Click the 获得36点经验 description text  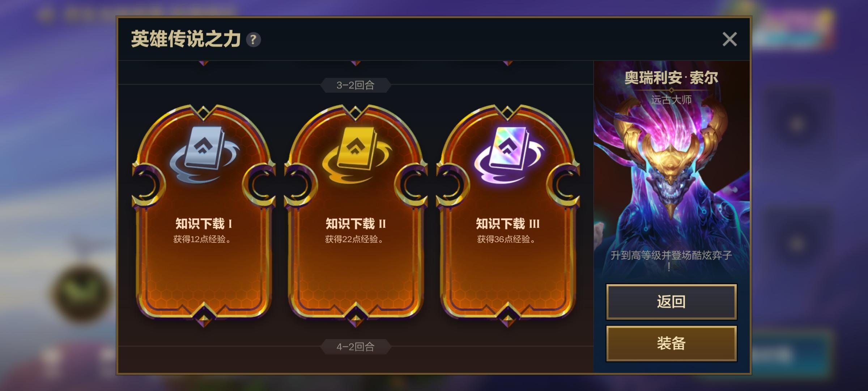(x=506, y=239)
